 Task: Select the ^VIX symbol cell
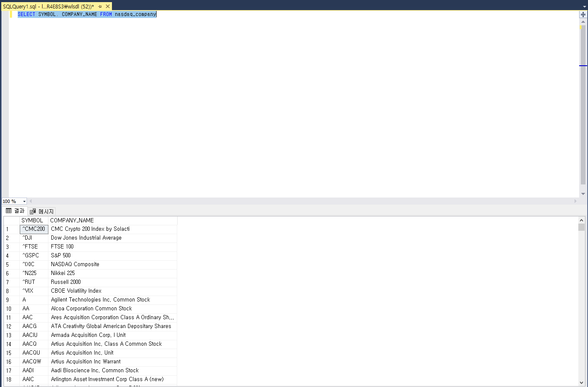(34, 291)
